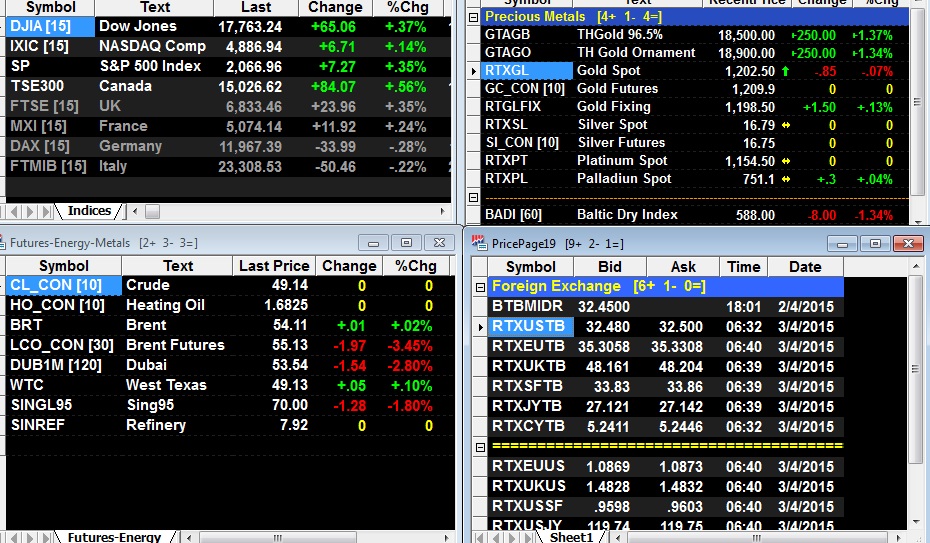
Task: Open the Sheet1 tab in PricePage19
Action: point(571,537)
